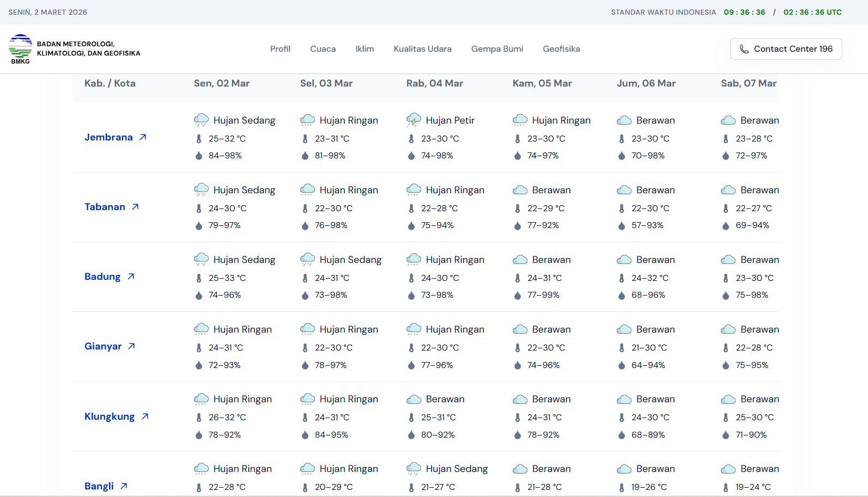Open the Profil menu
Screen dimensions: 868x497
(280, 49)
